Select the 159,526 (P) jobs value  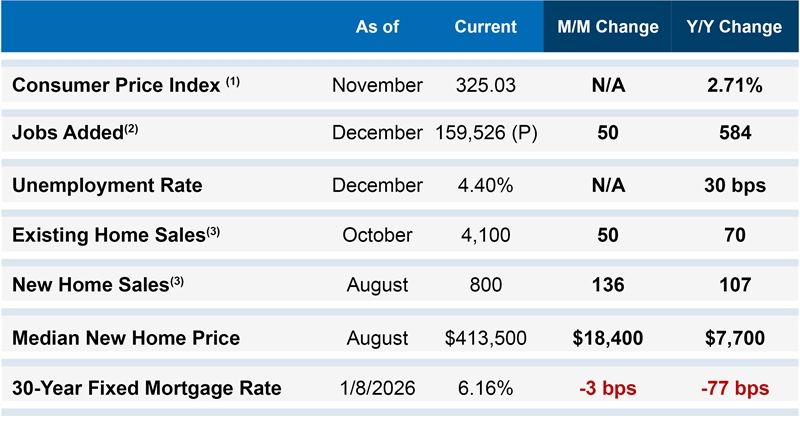pyautogui.click(x=487, y=134)
